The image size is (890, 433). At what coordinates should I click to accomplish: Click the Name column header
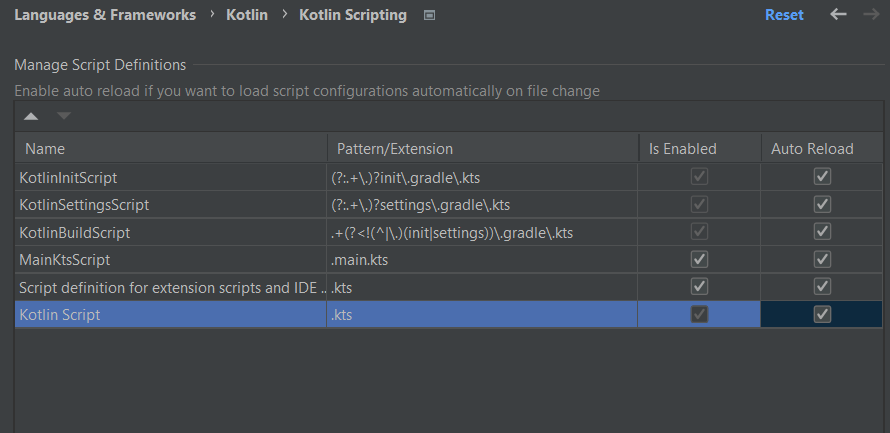(45, 149)
